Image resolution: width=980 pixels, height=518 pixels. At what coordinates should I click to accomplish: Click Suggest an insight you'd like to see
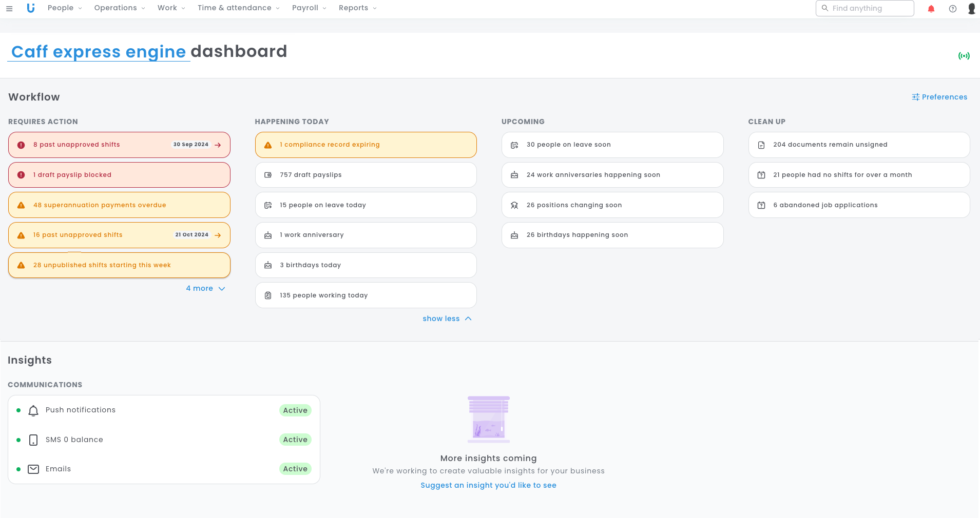click(x=488, y=485)
